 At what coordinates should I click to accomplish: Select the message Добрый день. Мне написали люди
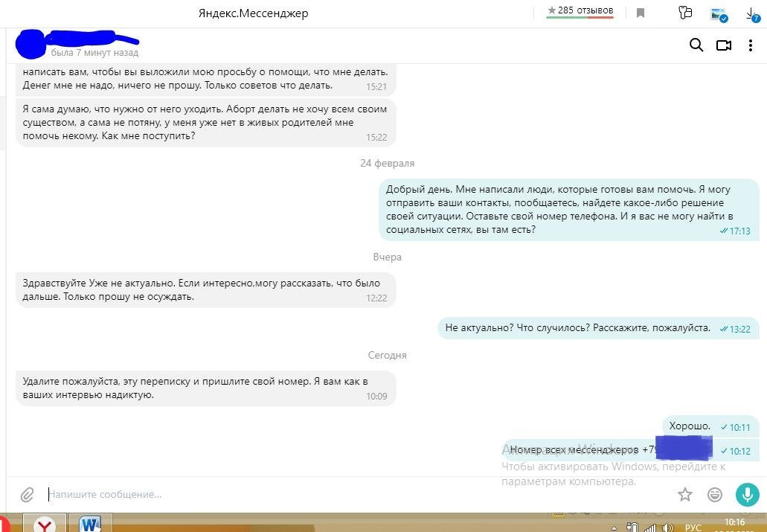pos(569,210)
